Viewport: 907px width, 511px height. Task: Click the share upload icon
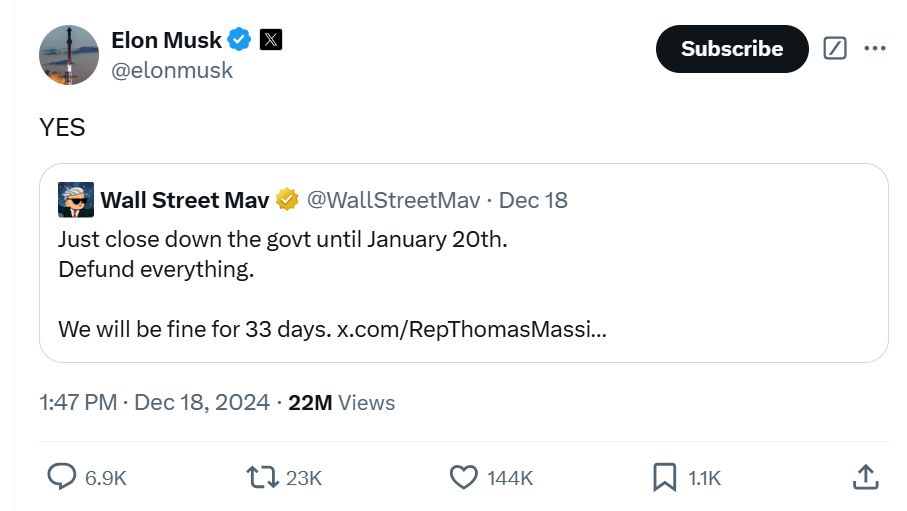(x=865, y=477)
